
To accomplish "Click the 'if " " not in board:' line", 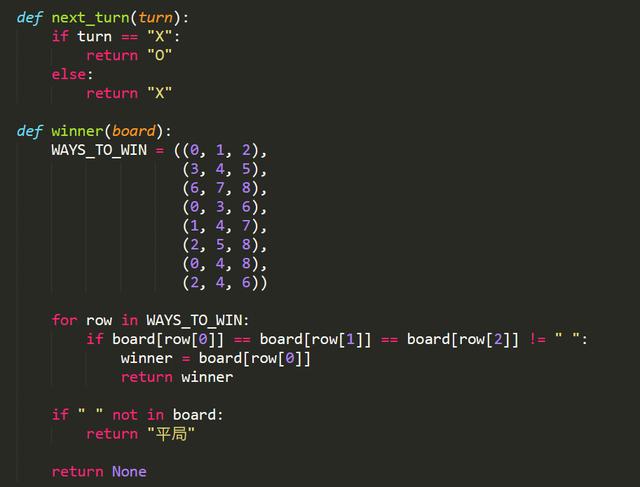I will pyautogui.click(x=137, y=415).
